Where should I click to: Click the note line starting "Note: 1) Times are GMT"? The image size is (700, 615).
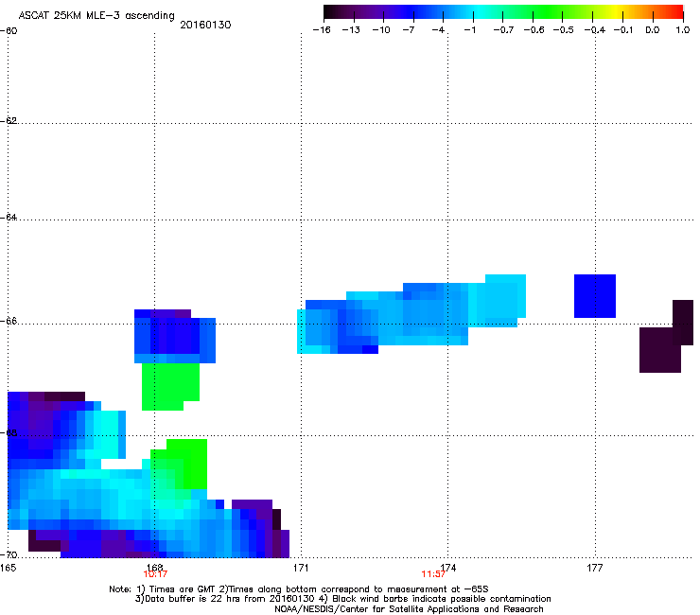tap(299, 589)
